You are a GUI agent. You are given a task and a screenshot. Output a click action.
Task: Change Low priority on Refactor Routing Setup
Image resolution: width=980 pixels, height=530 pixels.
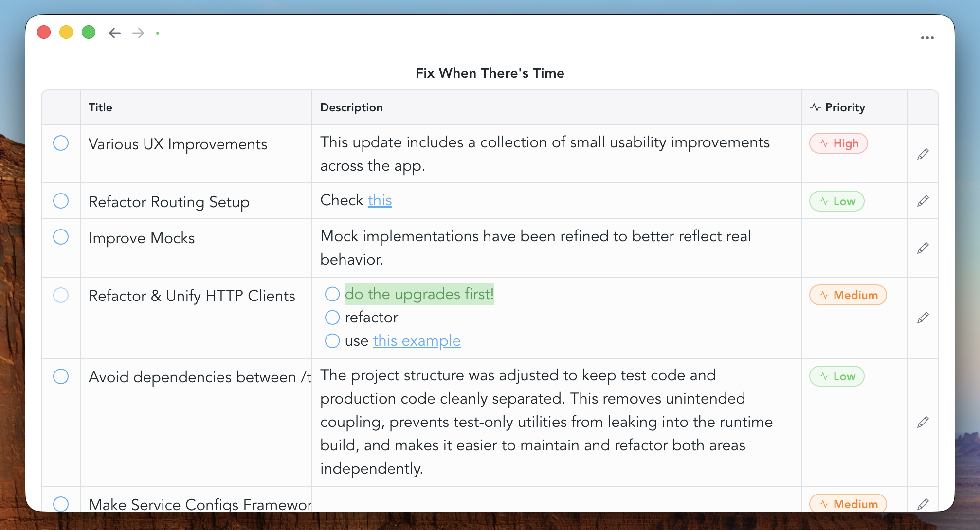(x=836, y=201)
